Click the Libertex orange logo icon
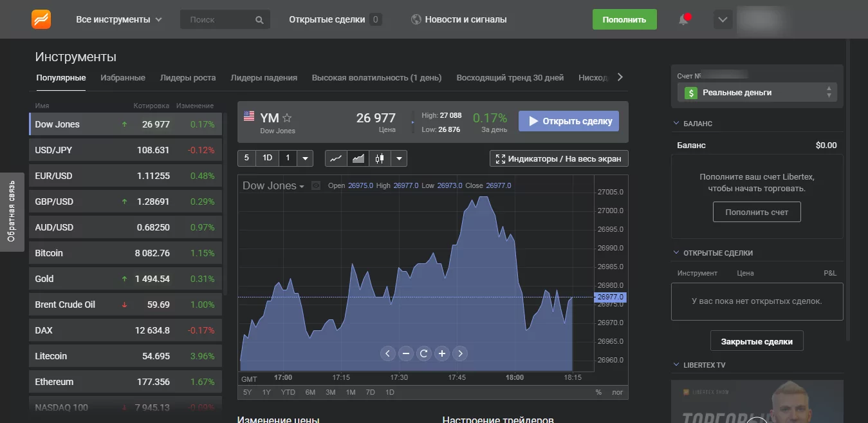 (x=41, y=19)
